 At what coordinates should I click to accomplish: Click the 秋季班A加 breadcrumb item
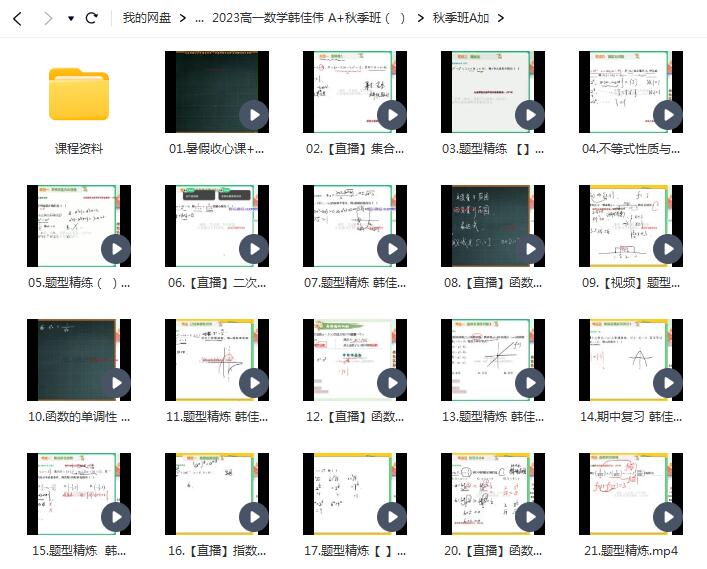[462, 18]
